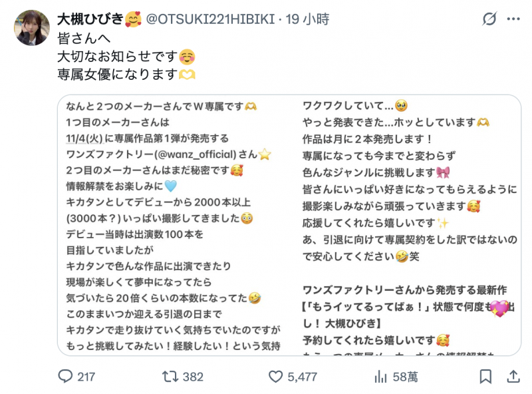This screenshot has height=394, width=532.
Task: Click the 58萬 view count
Action: (x=403, y=376)
